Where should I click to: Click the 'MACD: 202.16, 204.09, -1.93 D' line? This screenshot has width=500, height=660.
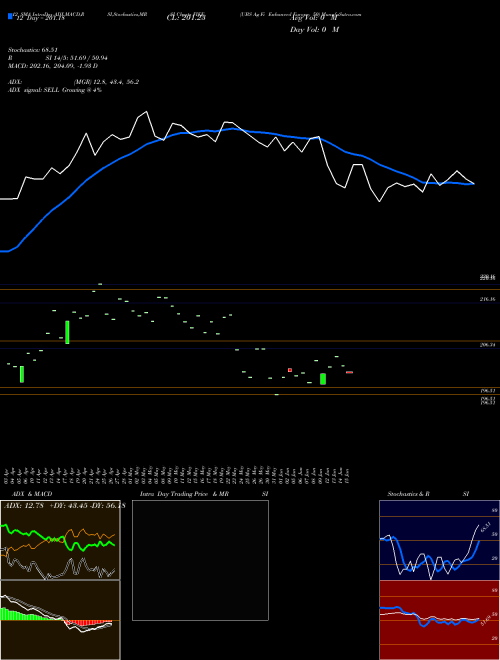tap(53, 66)
